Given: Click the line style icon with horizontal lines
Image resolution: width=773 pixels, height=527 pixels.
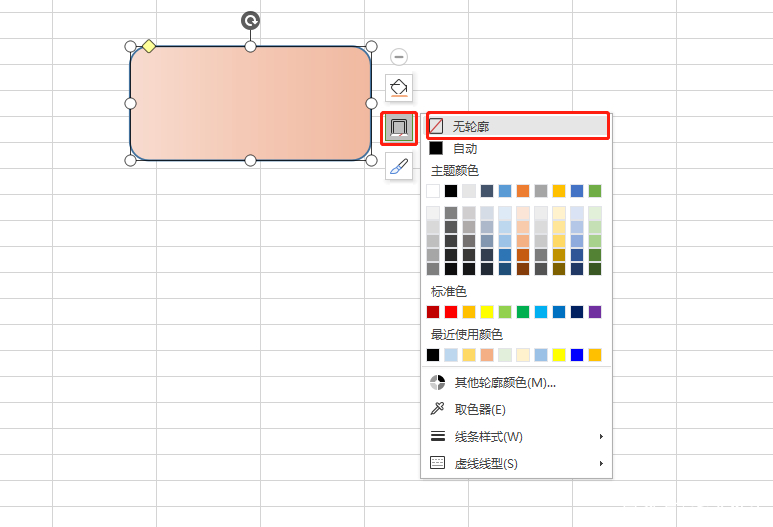Looking at the screenshot, I should coord(438,436).
